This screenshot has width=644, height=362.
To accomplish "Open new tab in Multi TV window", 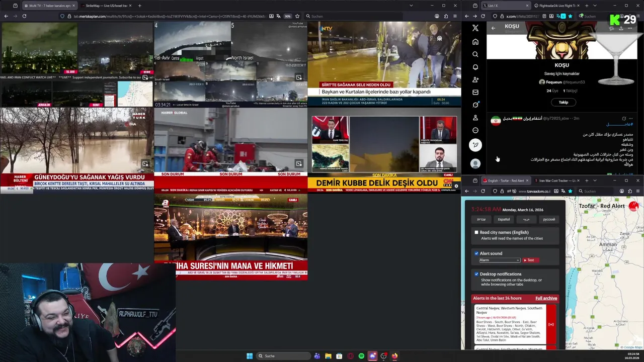I will 139,6.
